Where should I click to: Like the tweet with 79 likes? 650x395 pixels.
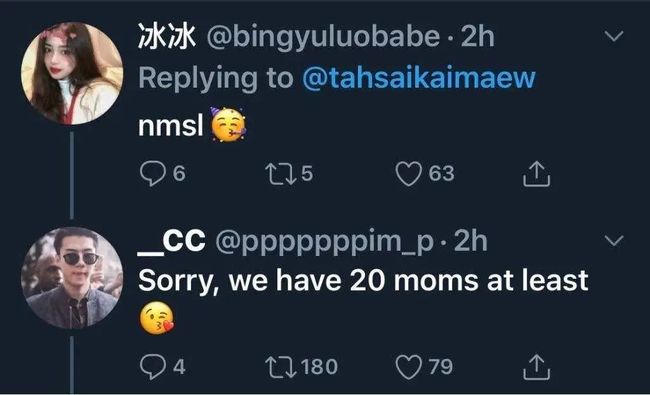tap(408, 367)
